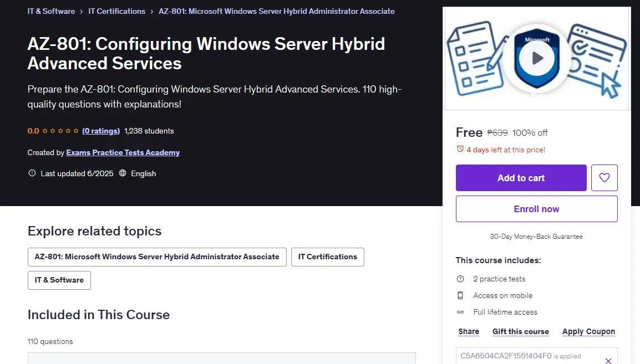This screenshot has width=640, height=364.
Task: Select AZ-801 Microsoft Windows Server topic chip
Action: 157,257
